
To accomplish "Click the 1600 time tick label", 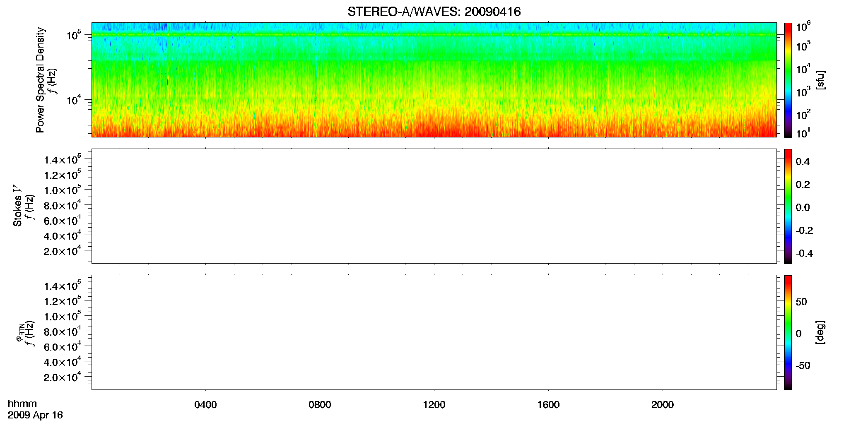I will 548,405.
